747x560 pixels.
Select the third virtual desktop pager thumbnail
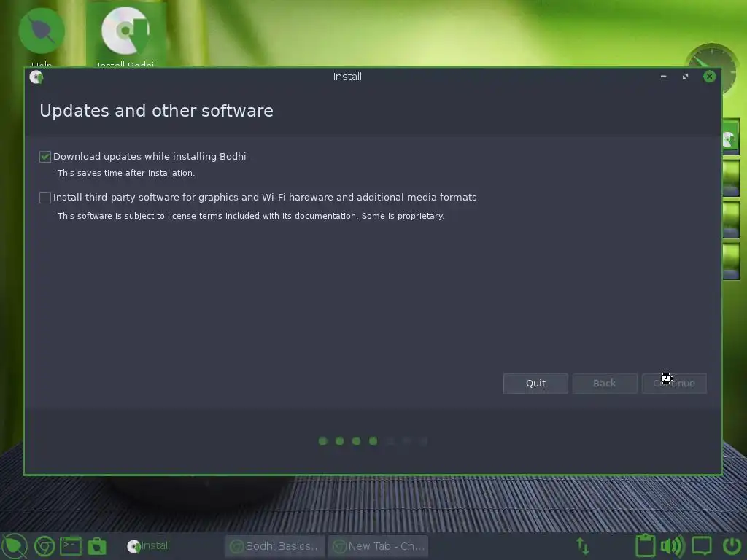click(731, 220)
